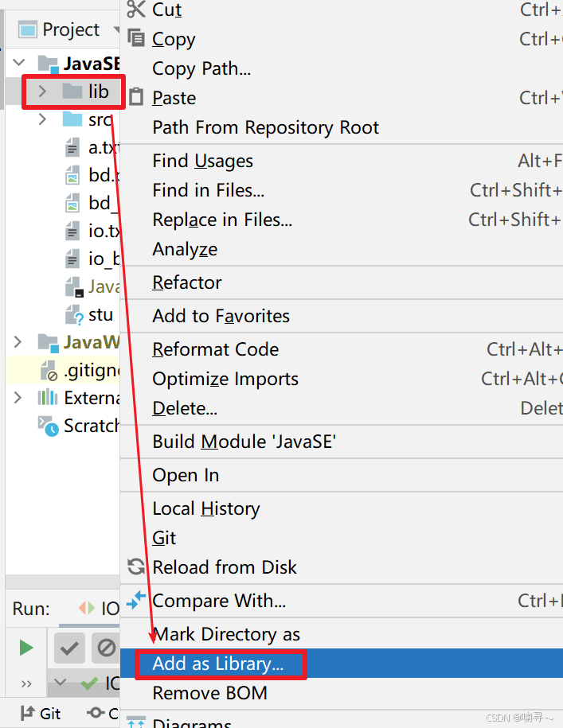This screenshot has width=563, height=728.
Task: Click the Compare With arrows icon
Action: click(135, 601)
